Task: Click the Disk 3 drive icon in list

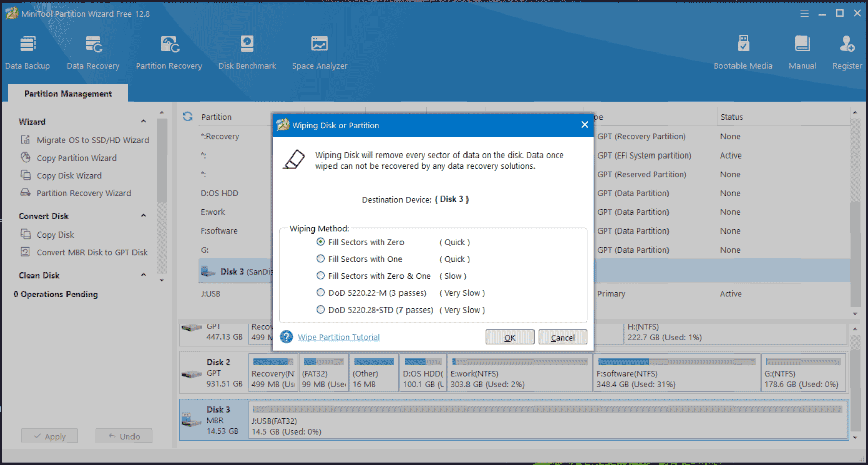Action: coord(208,272)
